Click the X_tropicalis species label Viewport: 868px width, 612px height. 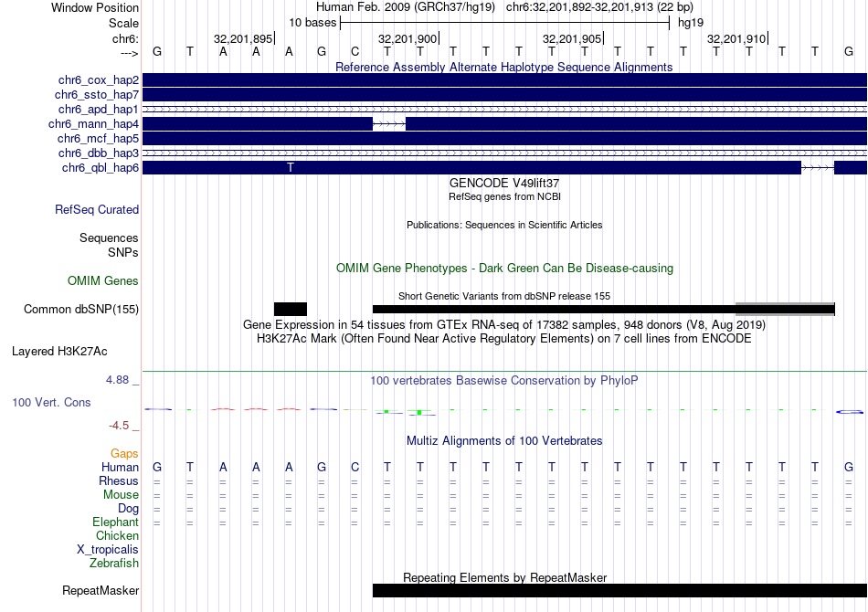click(x=108, y=550)
